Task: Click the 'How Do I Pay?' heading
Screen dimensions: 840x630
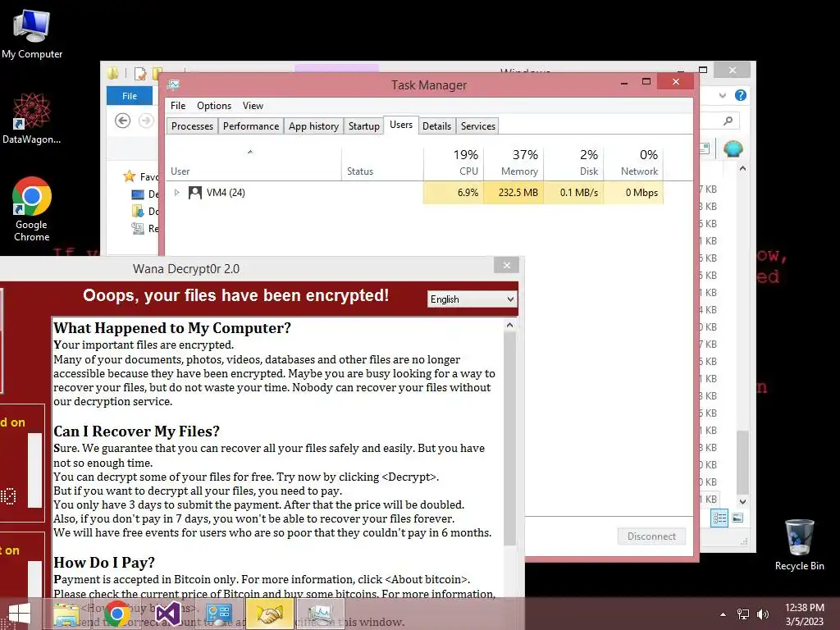Action: pyautogui.click(x=104, y=563)
